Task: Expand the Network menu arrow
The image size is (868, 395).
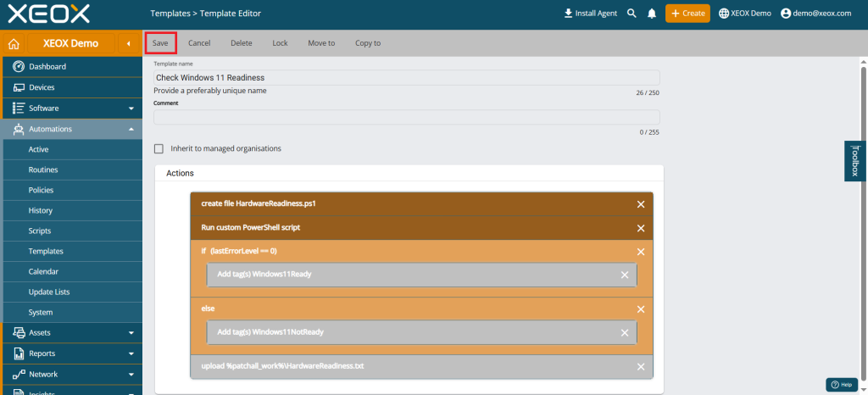Action: tap(131, 375)
